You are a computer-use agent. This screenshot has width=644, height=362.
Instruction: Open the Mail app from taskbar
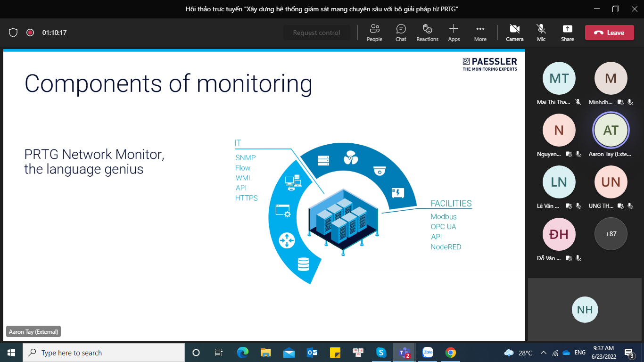tap(289, 353)
